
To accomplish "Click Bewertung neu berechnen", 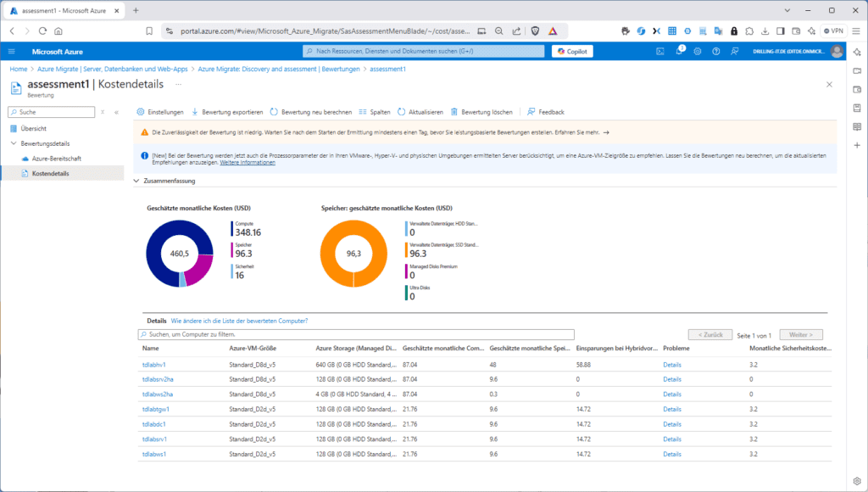I will [x=311, y=112].
